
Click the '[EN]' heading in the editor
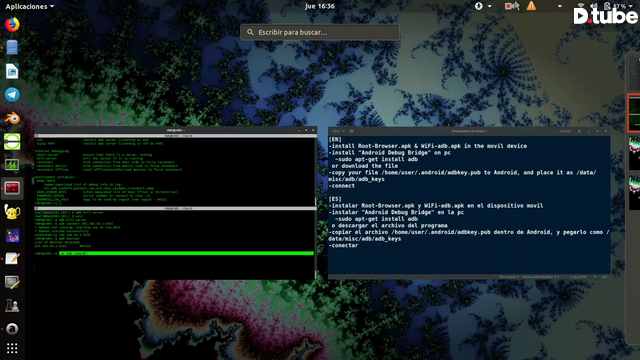pyautogui.click(x=335, y=140)
